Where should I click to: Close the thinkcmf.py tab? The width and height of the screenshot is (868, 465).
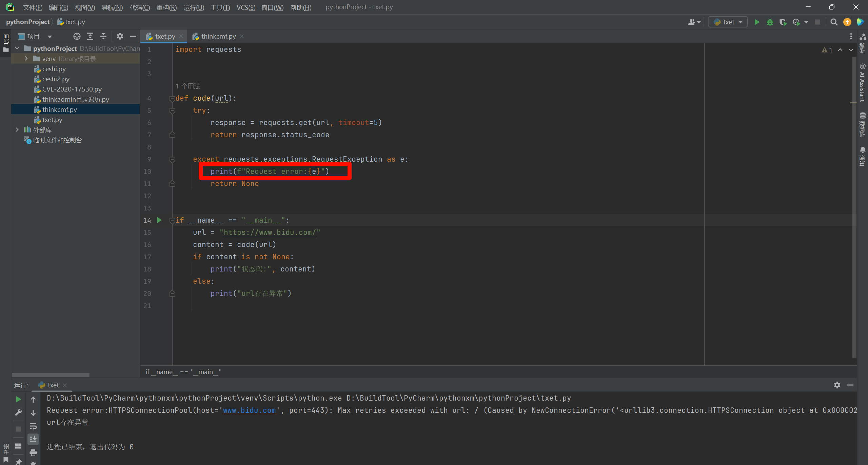point(242,36)
